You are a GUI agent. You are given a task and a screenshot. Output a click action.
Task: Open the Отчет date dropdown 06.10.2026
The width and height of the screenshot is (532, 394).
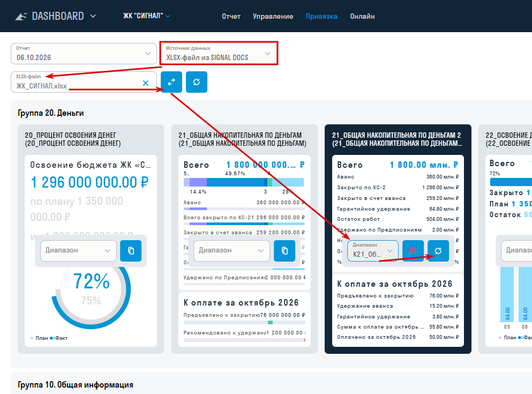[x=84, y=54]
